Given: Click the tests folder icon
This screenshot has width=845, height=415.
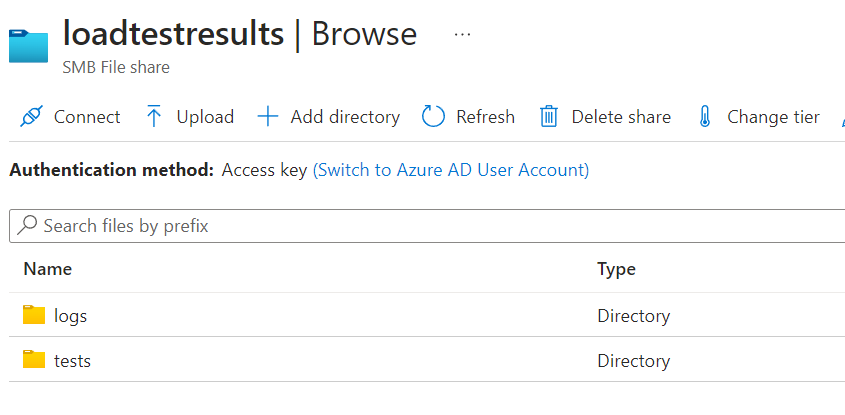Looking at the screenshot, I should (34, 360).
